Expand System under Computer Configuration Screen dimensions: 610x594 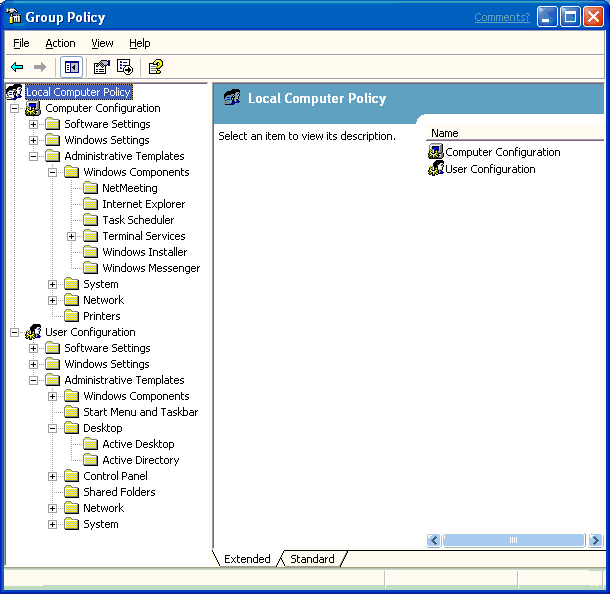click(53, 284)
